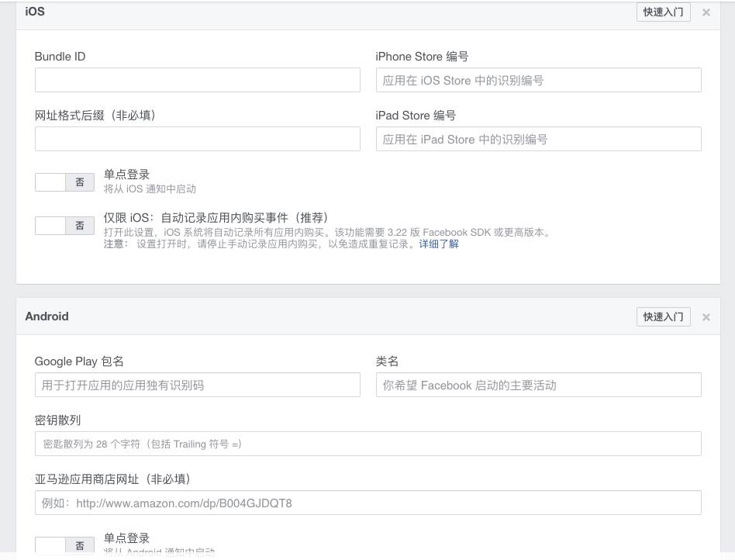This screenshot has width=735, height=560.
Task: Remove the Android platform card via its × icon
Action: (x=706, y=316)
